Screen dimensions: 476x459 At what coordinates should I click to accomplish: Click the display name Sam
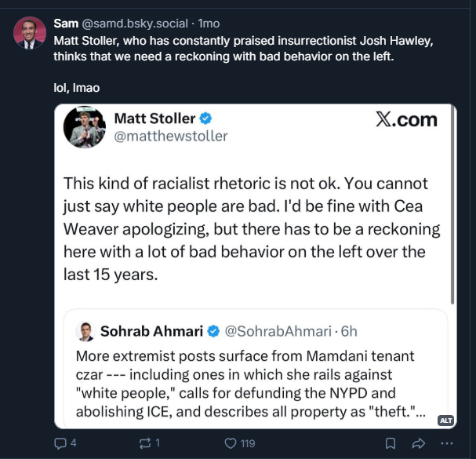65,24
